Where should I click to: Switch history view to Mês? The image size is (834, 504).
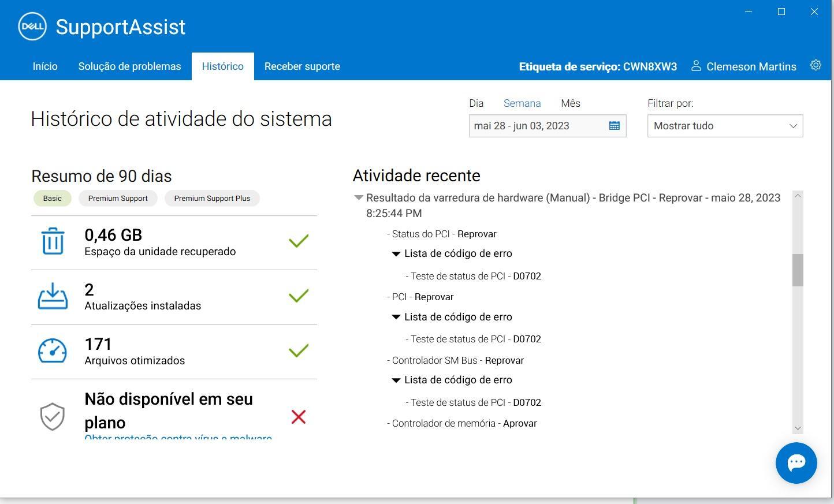pos(571,103)
